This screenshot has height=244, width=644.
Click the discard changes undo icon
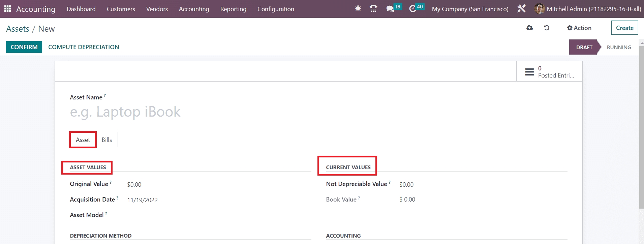[547, 28]
